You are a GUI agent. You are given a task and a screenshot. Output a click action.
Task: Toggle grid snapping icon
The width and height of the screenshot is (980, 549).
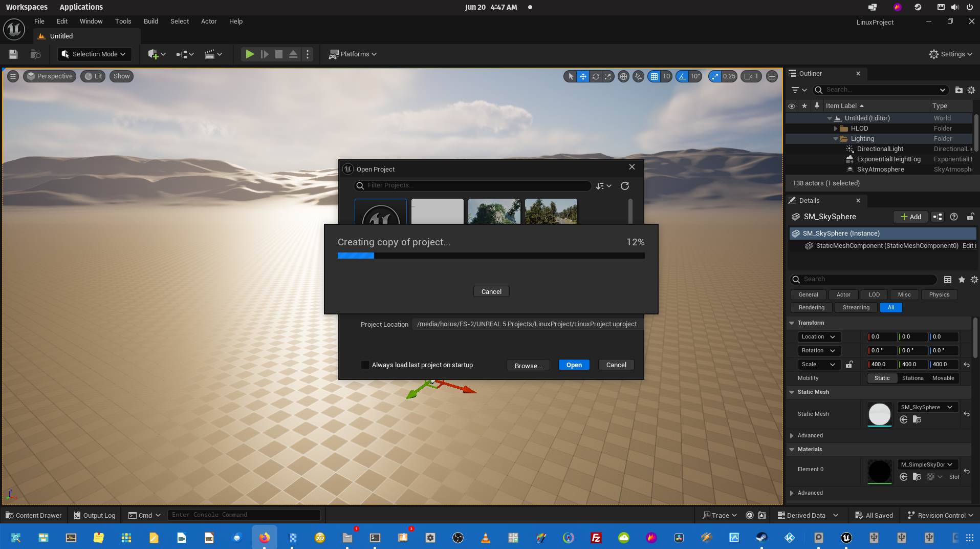(654, 76)
